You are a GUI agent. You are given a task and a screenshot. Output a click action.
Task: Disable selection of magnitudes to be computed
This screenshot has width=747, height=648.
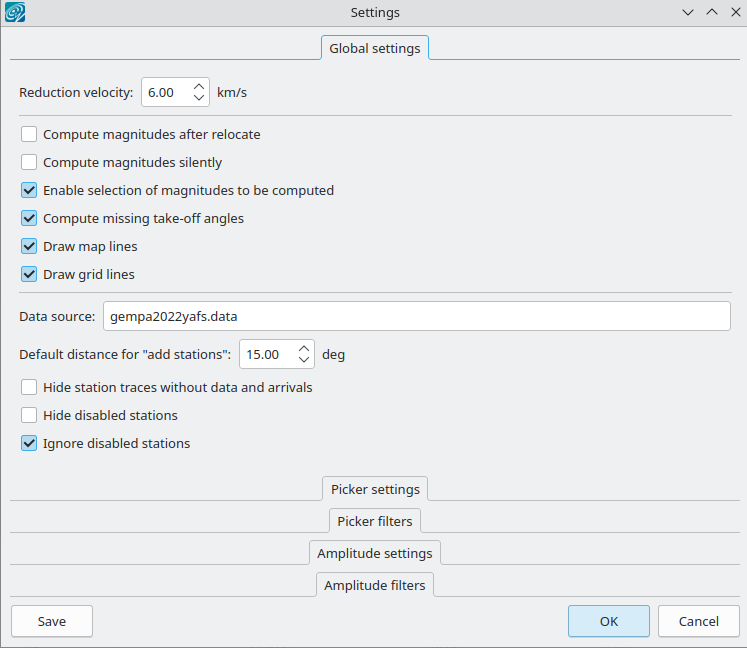click(x=29, y=190)
